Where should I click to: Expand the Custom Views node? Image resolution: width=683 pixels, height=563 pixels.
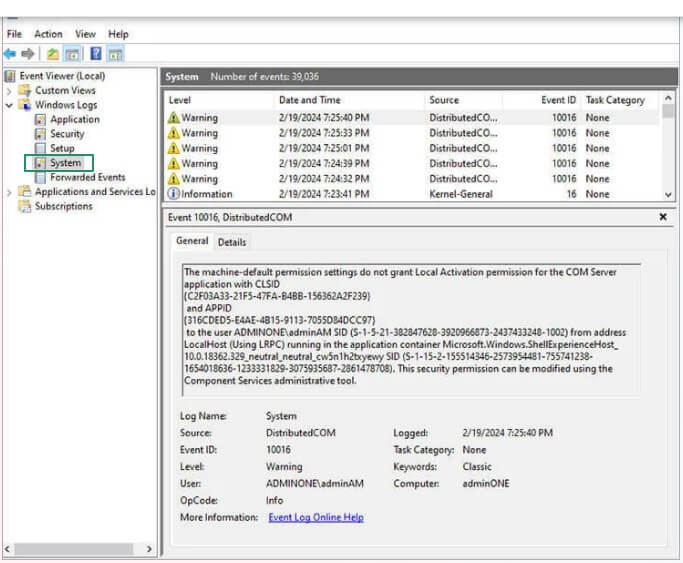[10, 91]
